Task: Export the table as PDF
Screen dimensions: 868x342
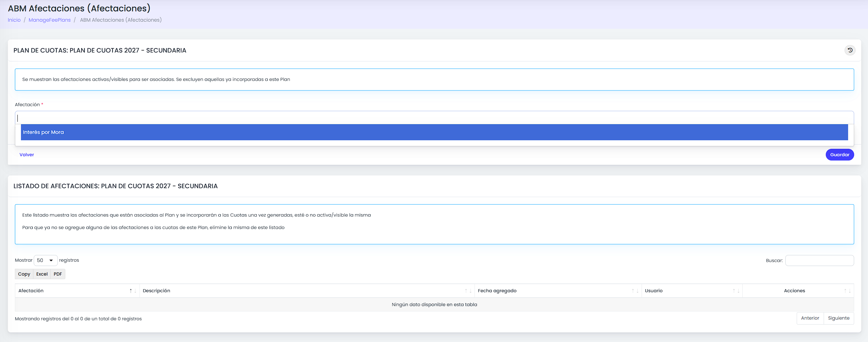Action: 58,274
